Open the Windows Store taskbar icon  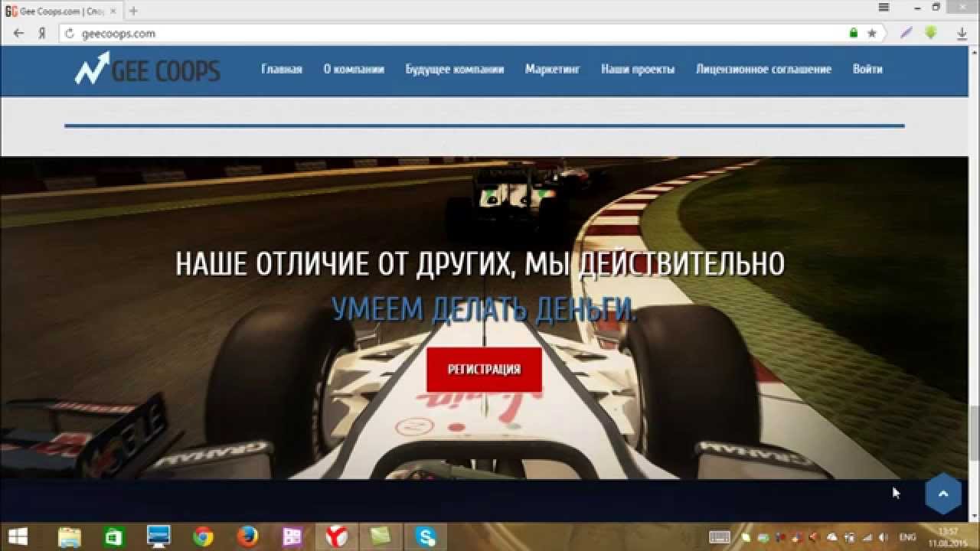[x=113, y=536]
